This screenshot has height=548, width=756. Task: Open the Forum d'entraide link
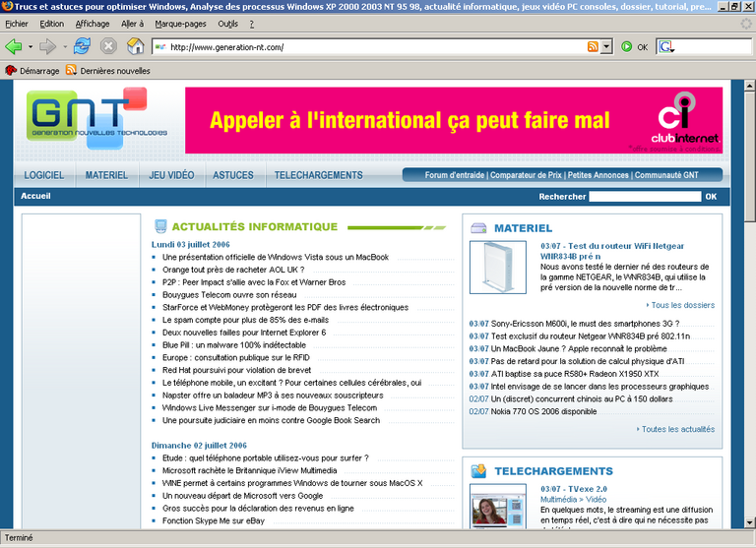click(x=454, y=175)
